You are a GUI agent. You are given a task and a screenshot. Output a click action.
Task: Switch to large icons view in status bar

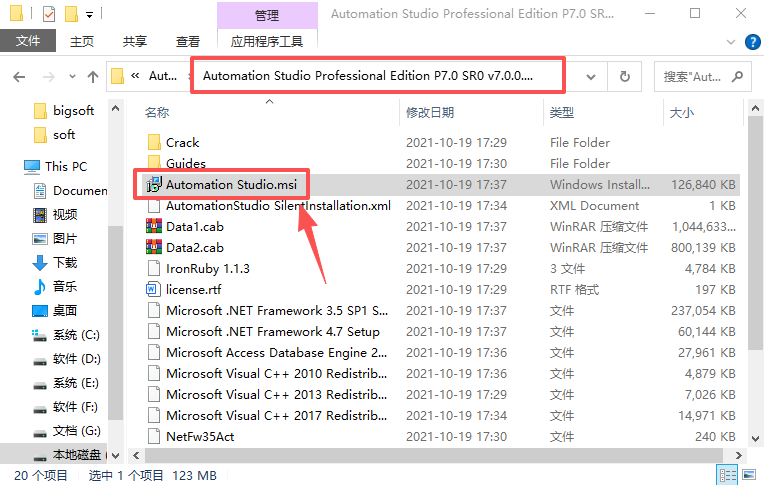click(749, 476)
